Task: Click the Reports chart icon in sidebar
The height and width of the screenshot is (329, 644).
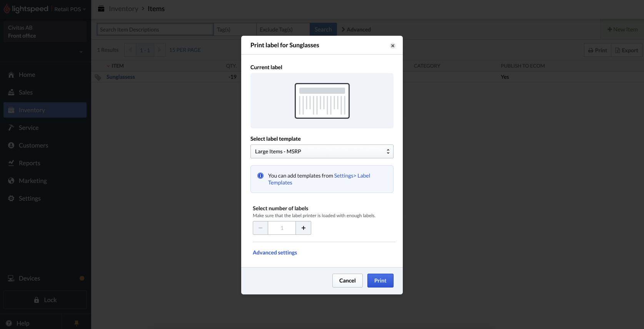Action: [x=11, y=163]
